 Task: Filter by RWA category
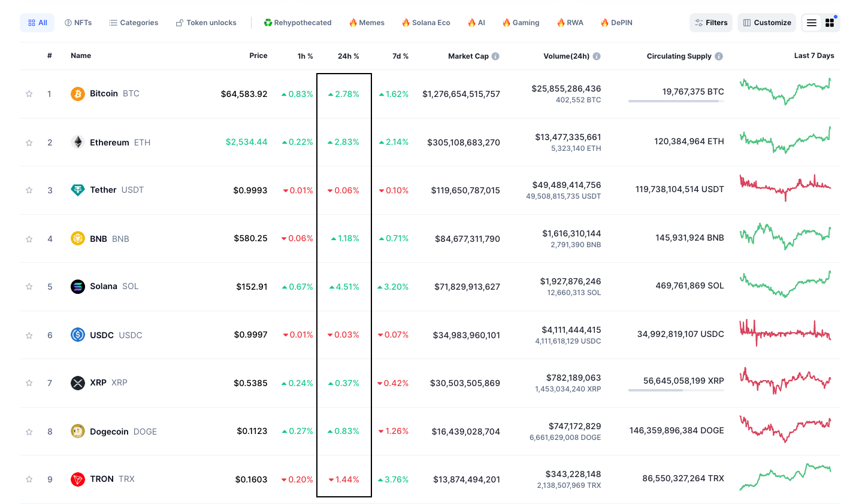[x=570, y=23]
